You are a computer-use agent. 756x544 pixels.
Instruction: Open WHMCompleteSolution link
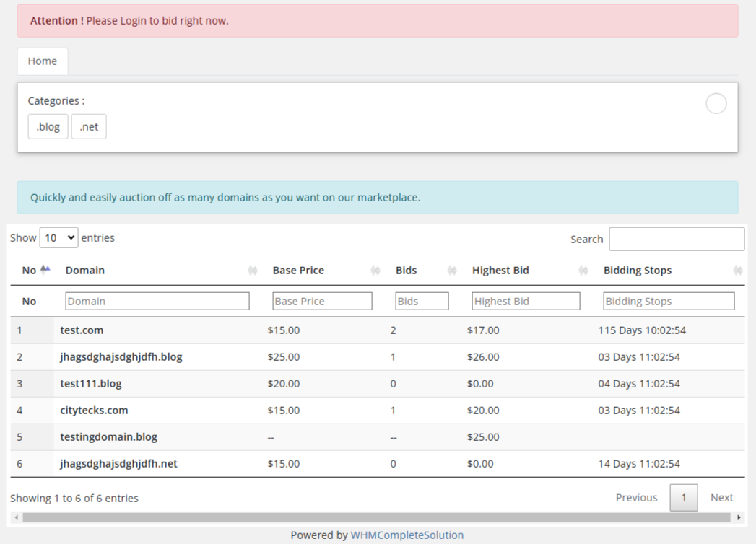(x=407, y=535)
